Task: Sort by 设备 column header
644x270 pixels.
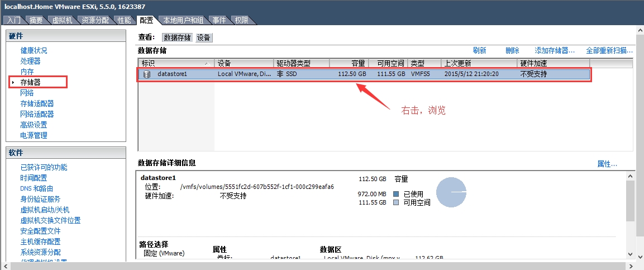Action: click(244, 63)
